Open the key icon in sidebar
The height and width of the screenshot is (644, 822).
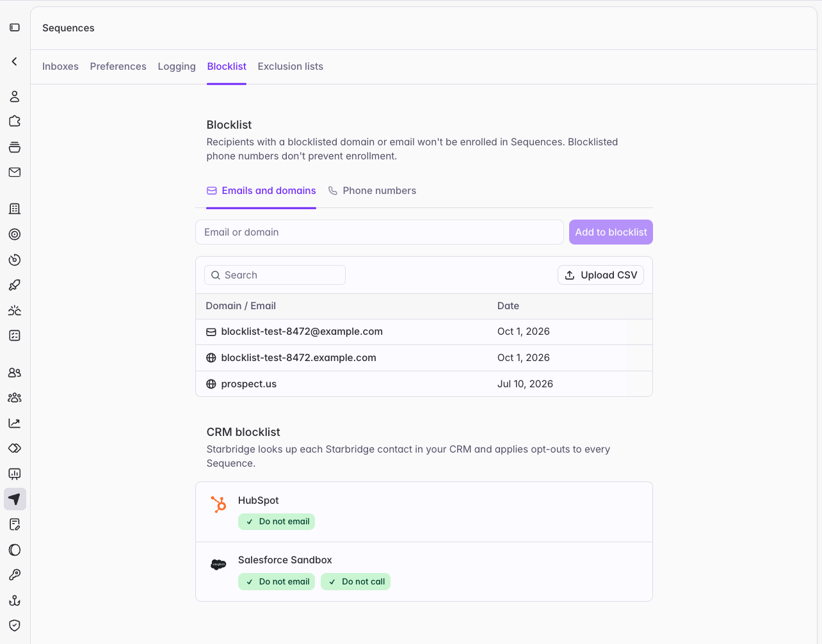15,575
